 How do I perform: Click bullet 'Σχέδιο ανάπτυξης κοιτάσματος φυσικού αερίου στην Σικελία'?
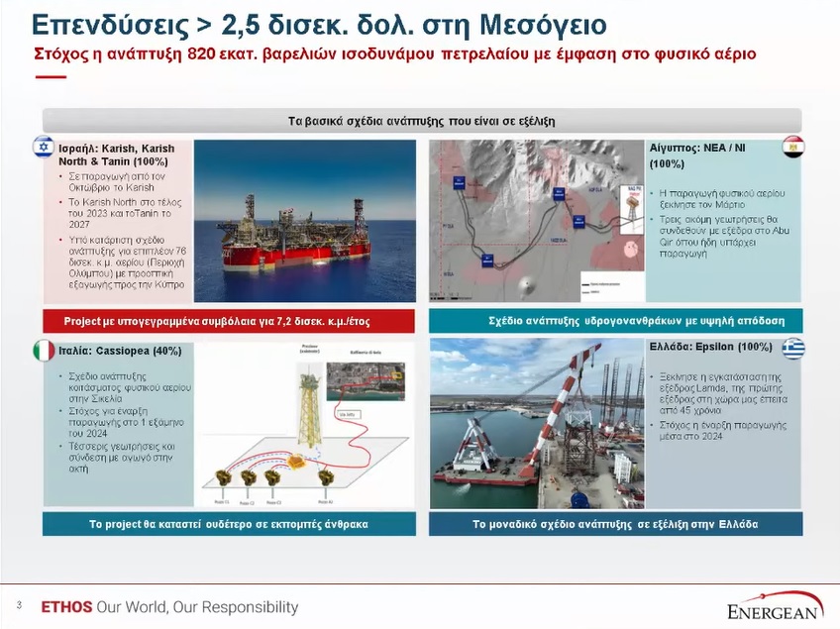(130, 387)
